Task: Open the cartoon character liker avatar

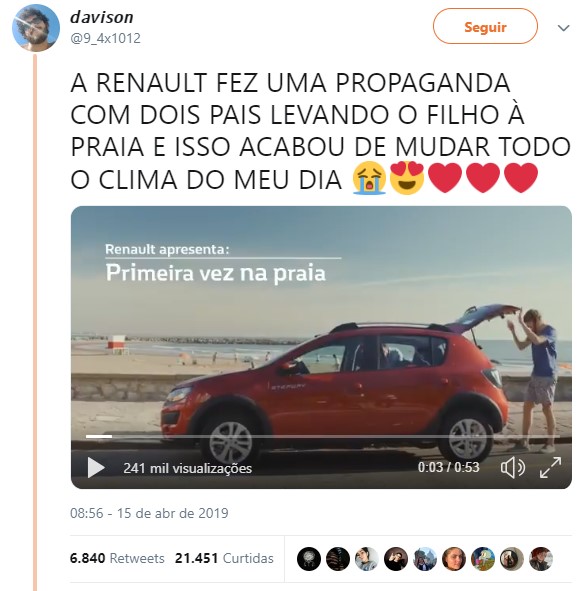Action: (483, 559)
